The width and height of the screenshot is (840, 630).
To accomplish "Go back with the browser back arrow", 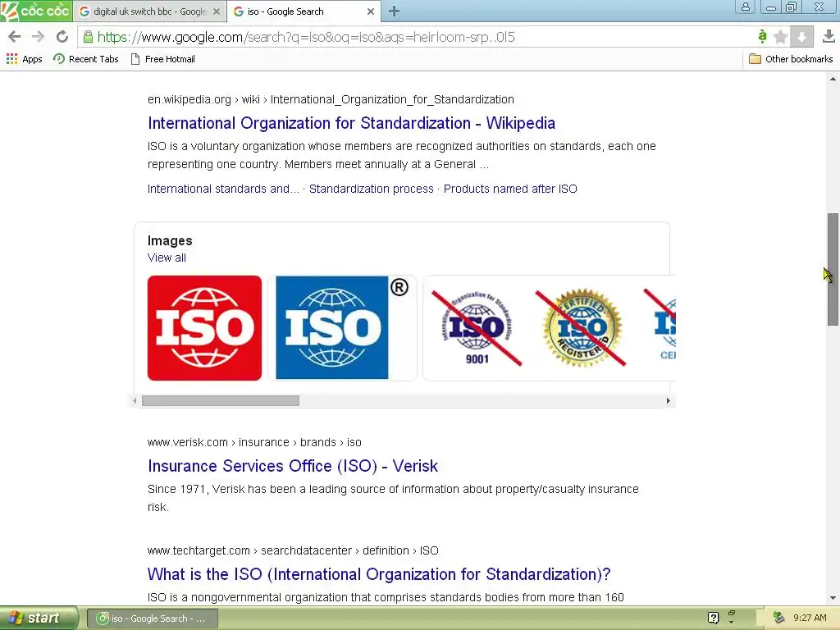I will pyautogui.click(x=15, y=36).
